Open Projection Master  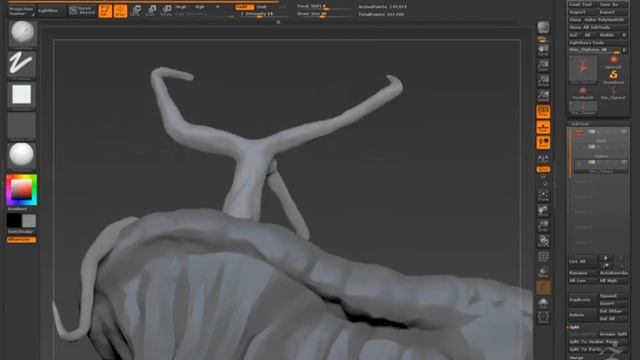21,11
